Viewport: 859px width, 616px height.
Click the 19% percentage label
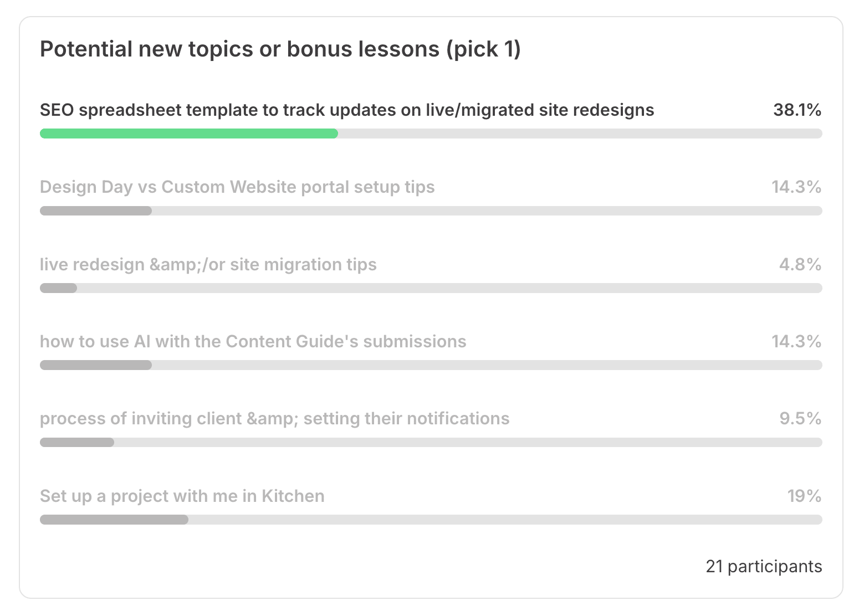coord(804,496)
